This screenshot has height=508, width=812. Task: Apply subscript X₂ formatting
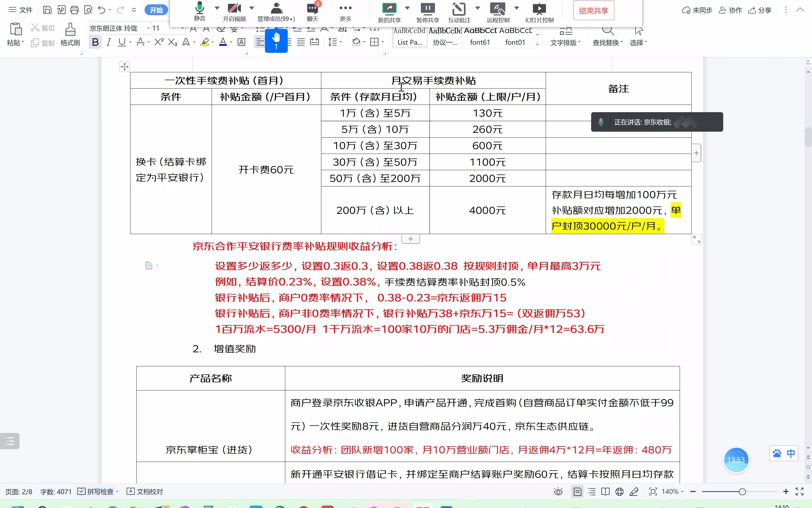pos(172,42)
